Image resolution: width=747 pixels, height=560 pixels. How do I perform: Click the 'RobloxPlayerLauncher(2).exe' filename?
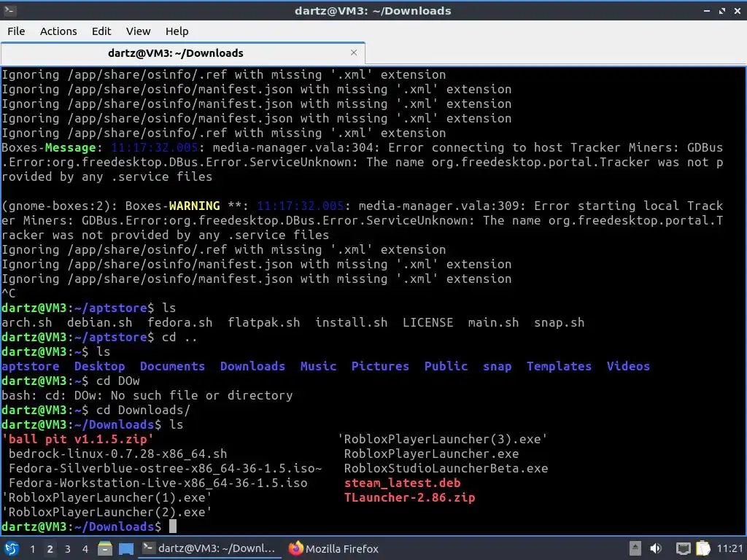point(107,512)
